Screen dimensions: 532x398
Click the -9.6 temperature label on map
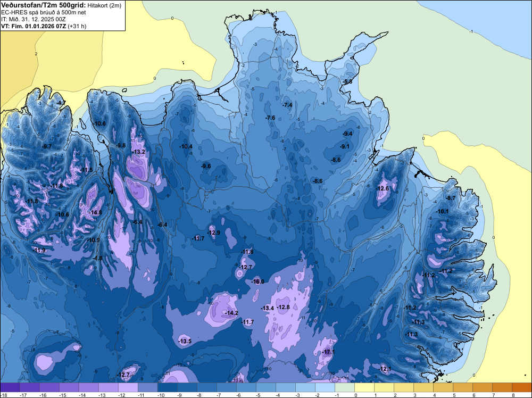click(x=206, y=166)
